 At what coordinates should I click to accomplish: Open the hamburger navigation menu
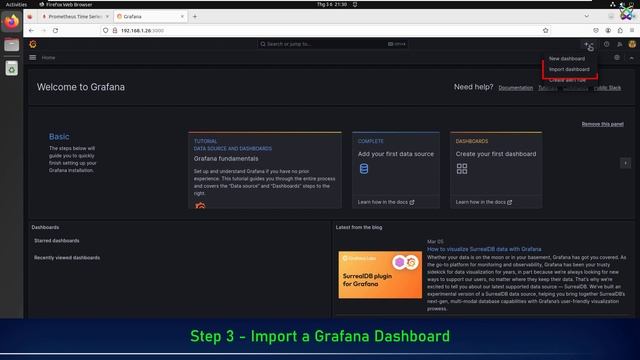pos(33,58)
